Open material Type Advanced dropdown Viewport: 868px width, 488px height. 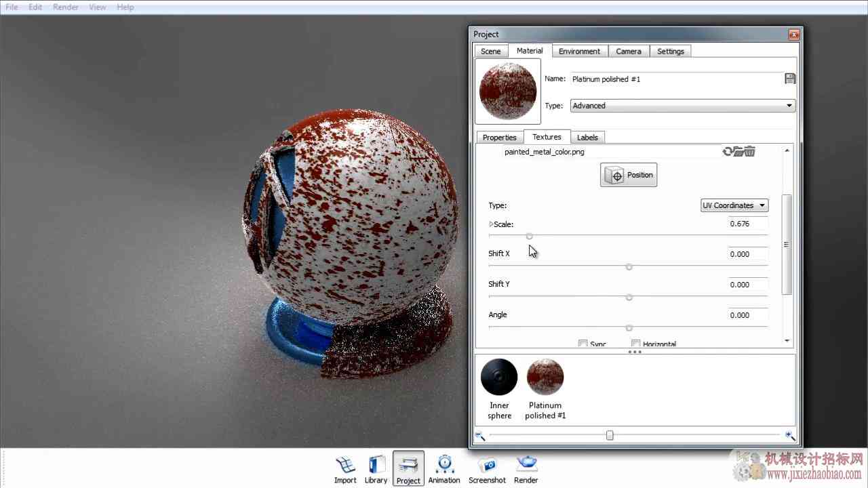point(683,106)
